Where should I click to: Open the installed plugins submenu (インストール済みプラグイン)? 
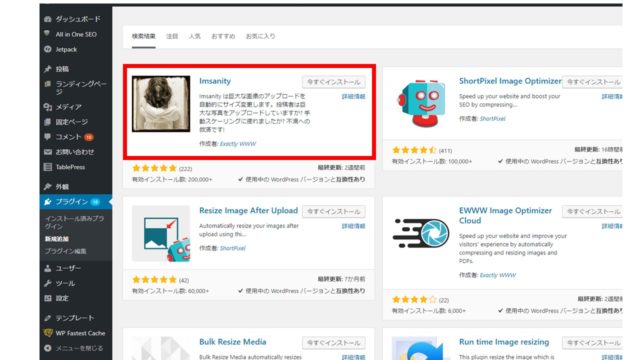(x=74, y=222)
